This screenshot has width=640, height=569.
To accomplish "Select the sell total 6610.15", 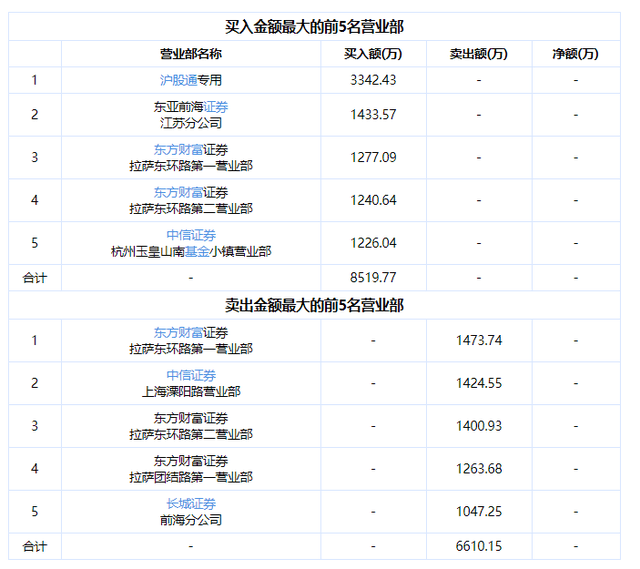I will [479, 546].
